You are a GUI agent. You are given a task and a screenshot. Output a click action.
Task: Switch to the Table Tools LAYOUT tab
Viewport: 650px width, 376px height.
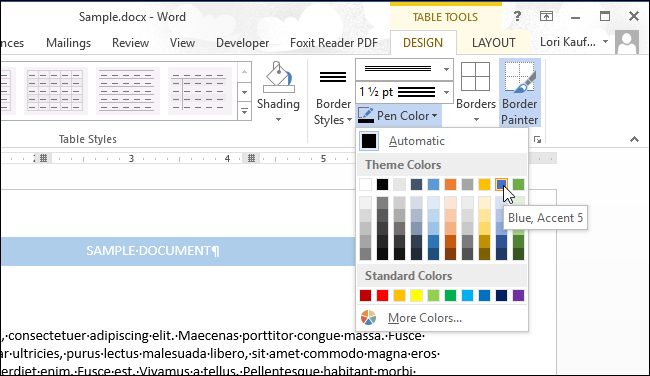493,43
